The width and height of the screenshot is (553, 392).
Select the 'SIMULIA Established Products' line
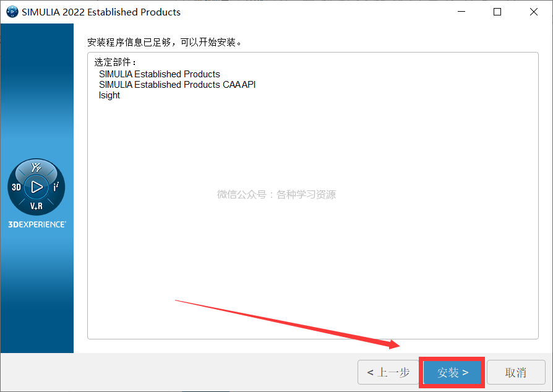tap(160, 74)
